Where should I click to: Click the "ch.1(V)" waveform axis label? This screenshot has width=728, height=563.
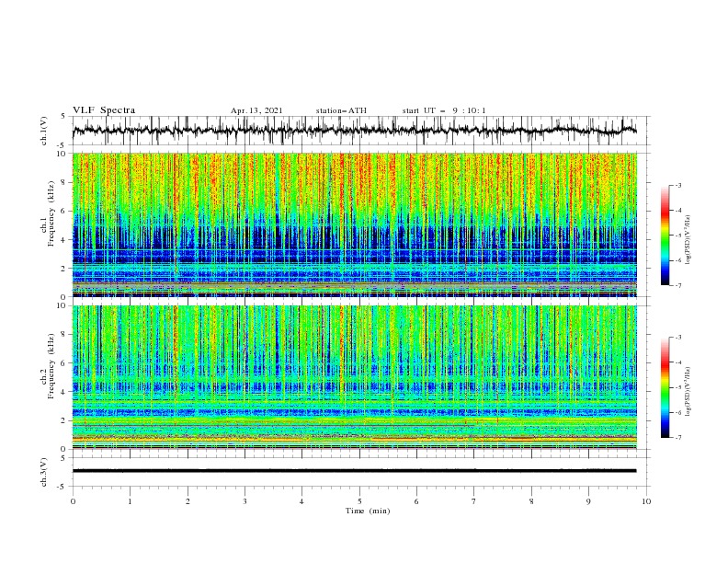pos(44,131)
